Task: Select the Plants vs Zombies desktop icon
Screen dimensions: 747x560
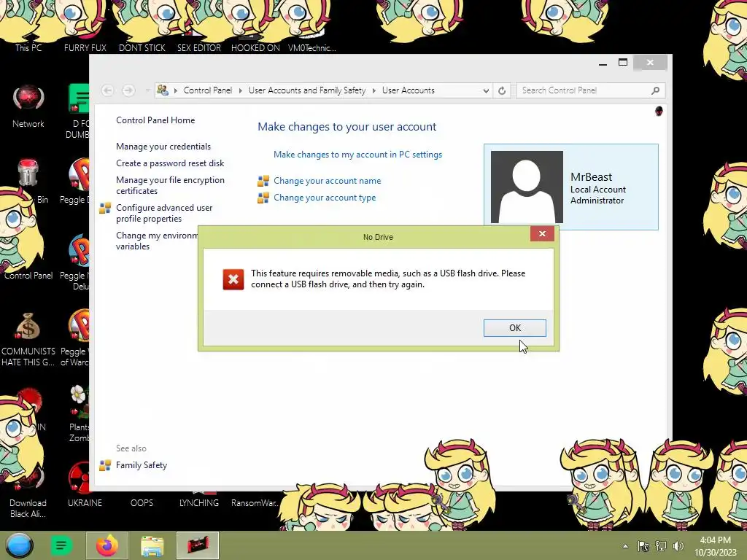Action: coord(79,413)
